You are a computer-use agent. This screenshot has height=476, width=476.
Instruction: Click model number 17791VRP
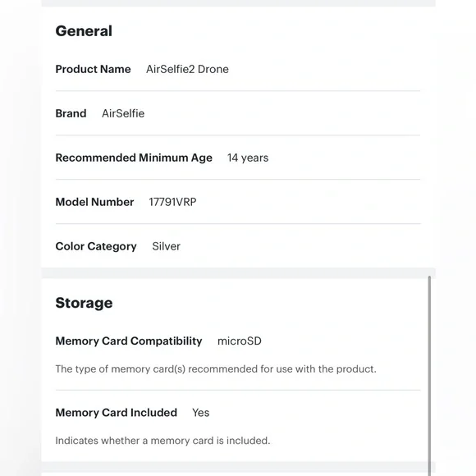(x=172, y=202)
